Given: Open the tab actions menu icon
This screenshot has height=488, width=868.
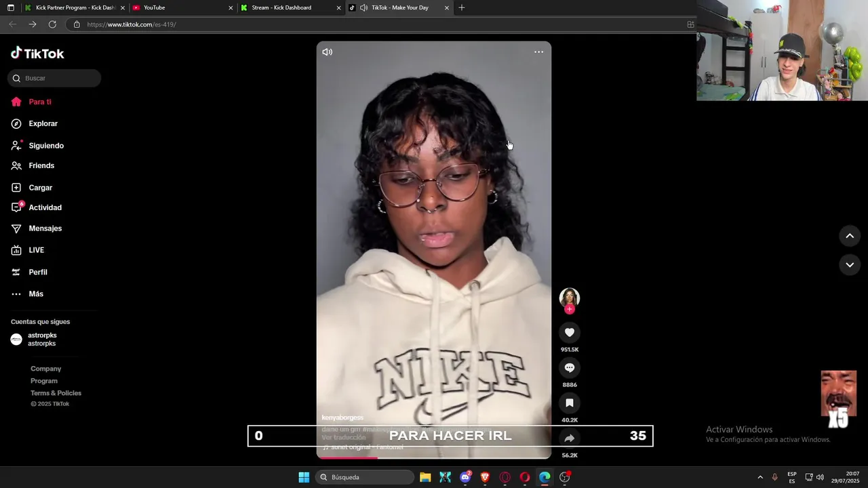Looking at the screenshot, I should (10, 7).
